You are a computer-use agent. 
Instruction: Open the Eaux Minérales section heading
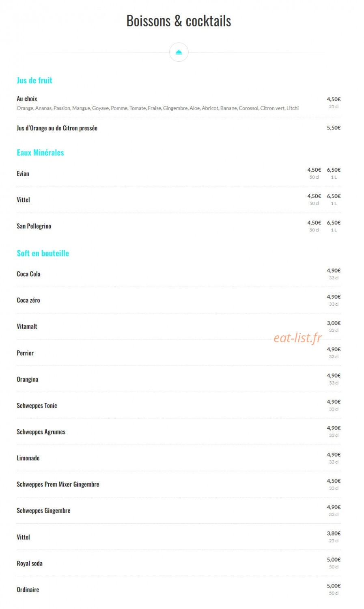[40, 153]
